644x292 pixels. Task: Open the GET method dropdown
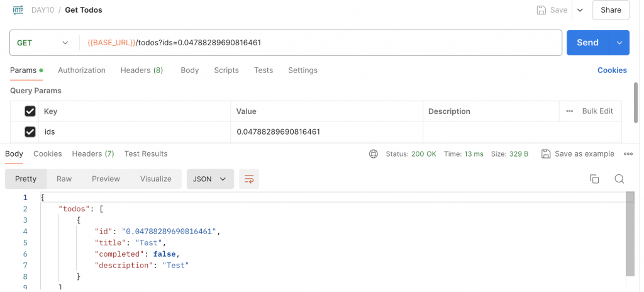pyautogui.click(x=42, y=43)
